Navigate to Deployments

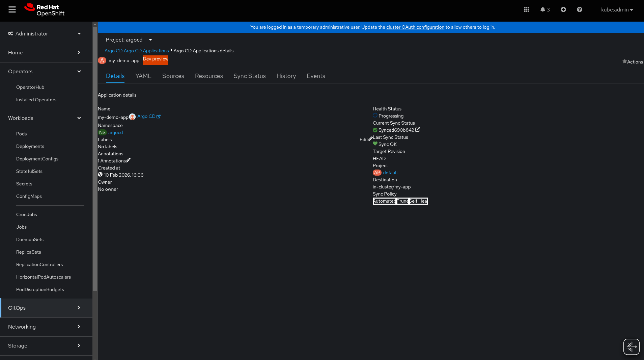(x=30, y=146)
